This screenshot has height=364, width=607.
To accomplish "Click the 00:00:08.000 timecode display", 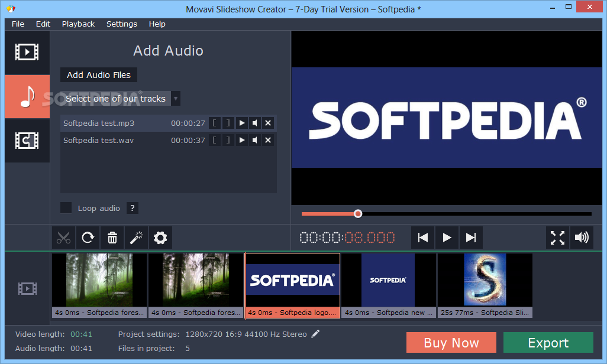I will click(x=347, y=238).
